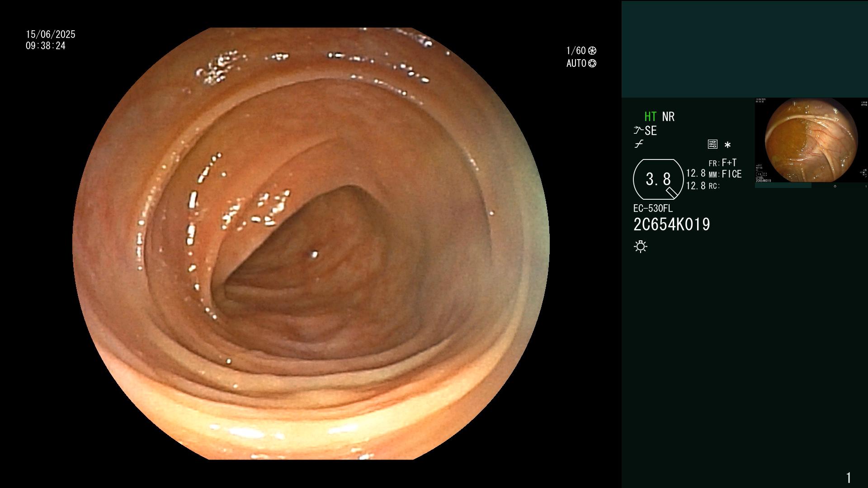Click the scope model EC-530FL

653,209
